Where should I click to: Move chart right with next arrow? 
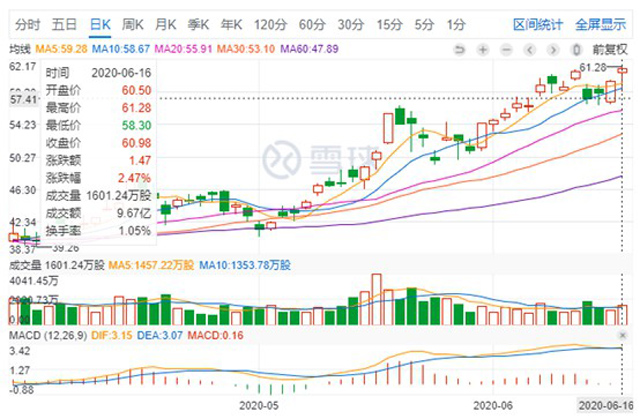pos(553,50)
